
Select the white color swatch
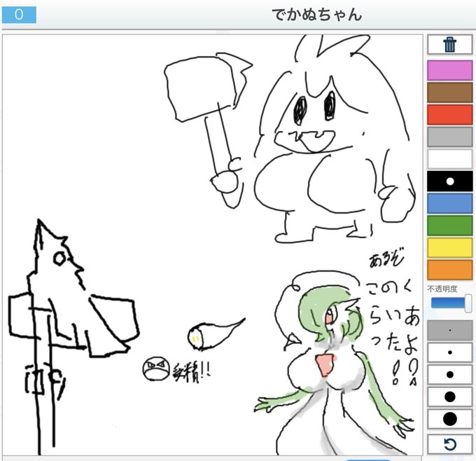pyautogui.click(x=449, y=159)
